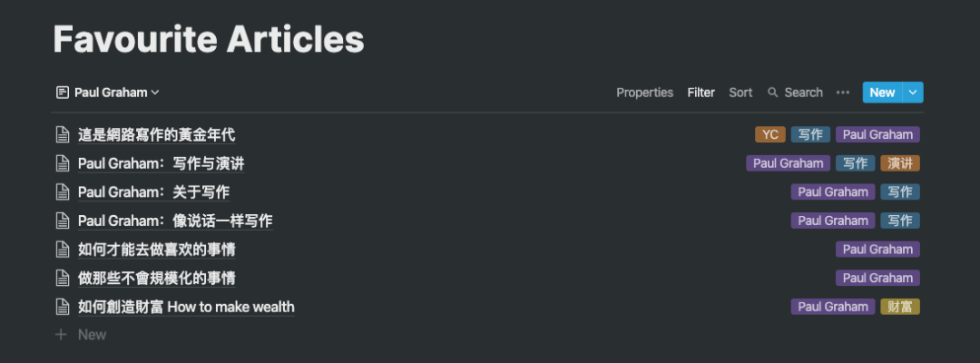Click page icon of Paul Graham：关于写作
This screenshot has height=363, width=980.
click(62, 191)
